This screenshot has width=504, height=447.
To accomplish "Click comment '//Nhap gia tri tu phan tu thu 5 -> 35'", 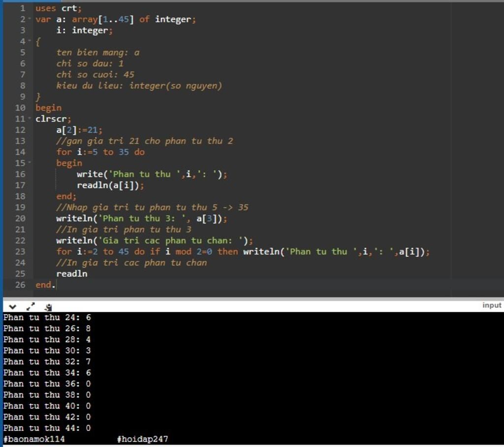I will click(153, 208).
